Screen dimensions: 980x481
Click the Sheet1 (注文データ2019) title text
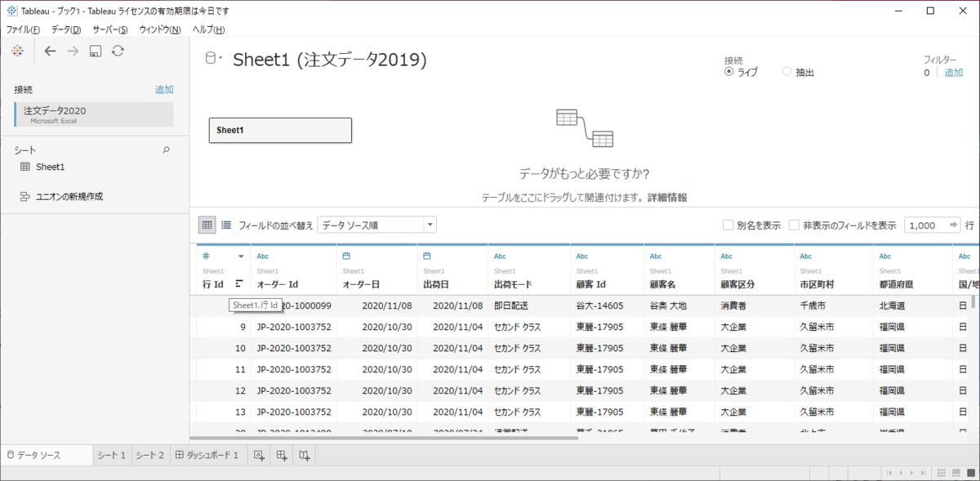(329, 60)
